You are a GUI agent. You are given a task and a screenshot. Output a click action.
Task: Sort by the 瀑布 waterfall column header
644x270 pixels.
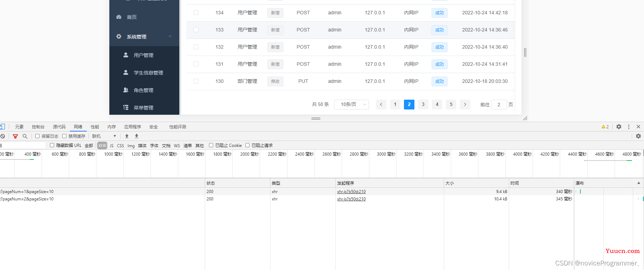tap(609, 183)
